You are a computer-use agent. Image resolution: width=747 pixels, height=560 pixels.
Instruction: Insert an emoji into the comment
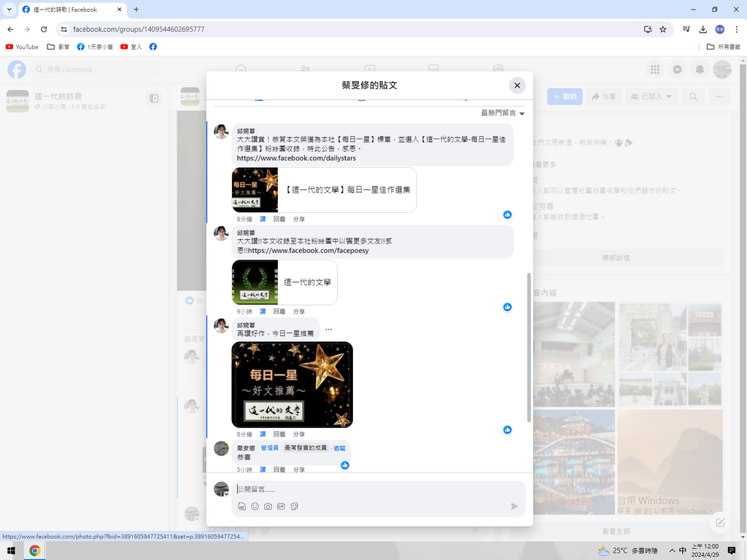pyautogui.click(x=255, y=506)
